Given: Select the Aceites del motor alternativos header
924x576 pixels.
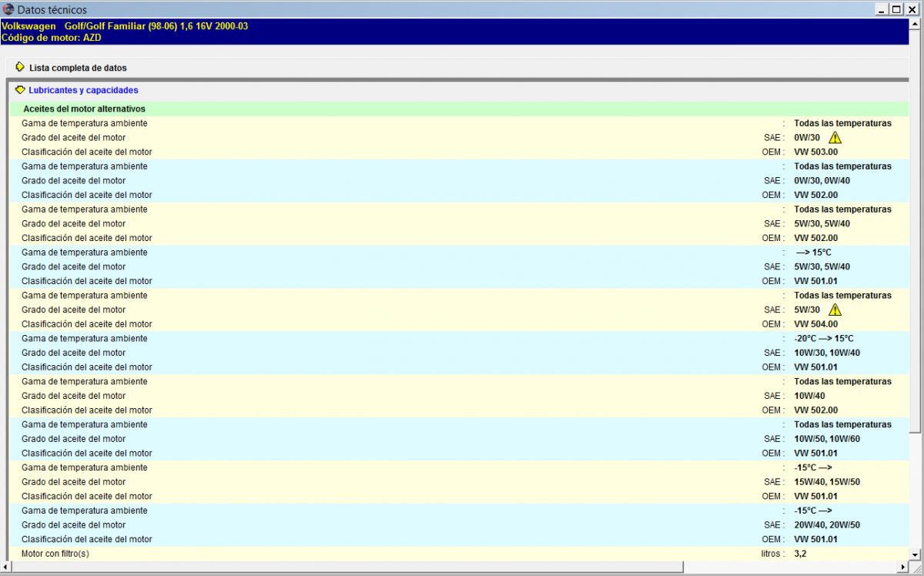Looking at the screenshot, I should point(84,109).
